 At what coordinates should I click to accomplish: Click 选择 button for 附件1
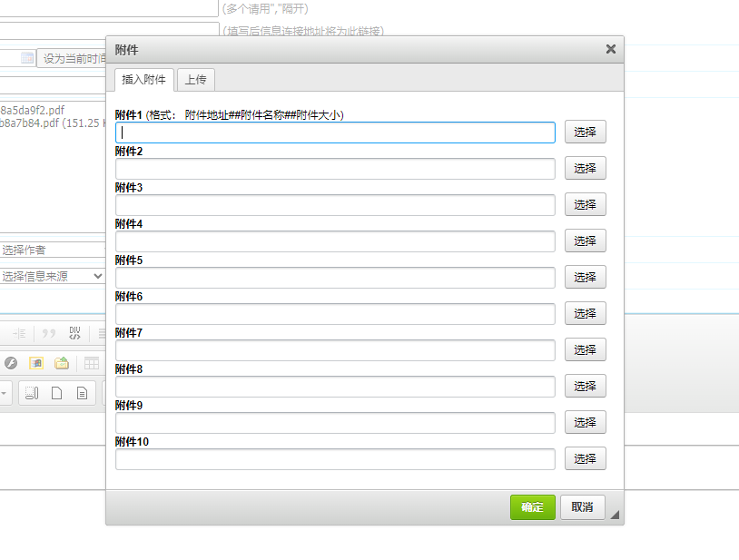coord(586,132)
